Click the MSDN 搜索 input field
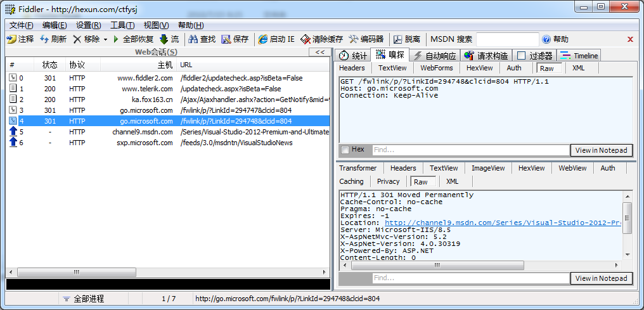This screenshot has height=310, width=644. coord(507,39)
